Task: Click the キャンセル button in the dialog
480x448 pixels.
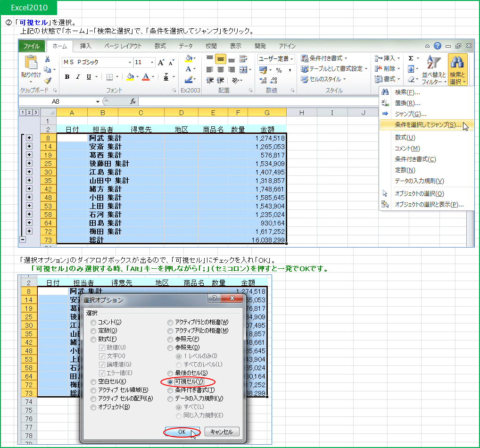Action: click(222, 432)
